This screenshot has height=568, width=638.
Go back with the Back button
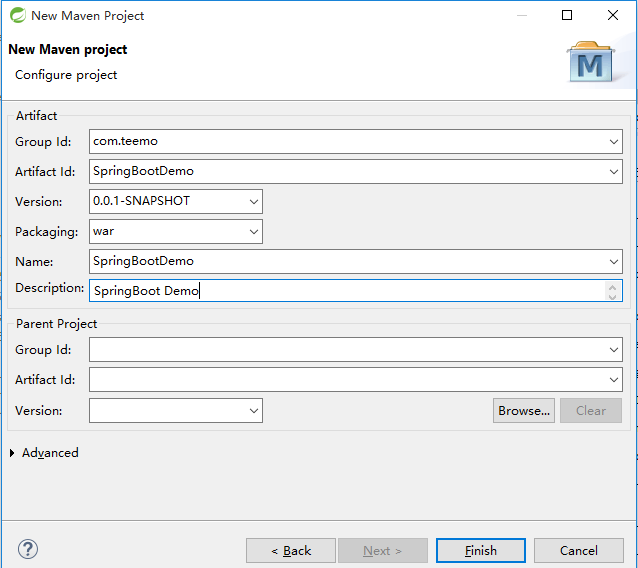click(x=291, y=551)
